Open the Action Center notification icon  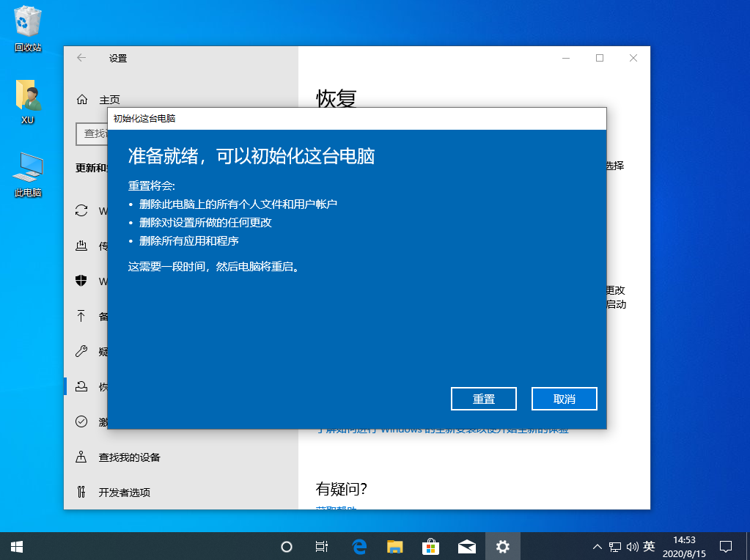click(x=726, y=546)
